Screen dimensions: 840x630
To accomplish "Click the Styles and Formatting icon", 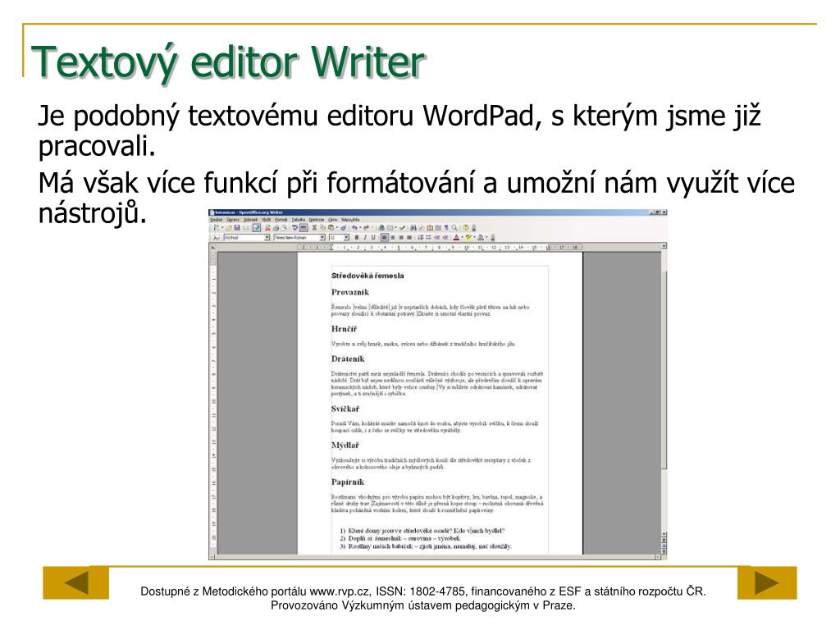I will coord(217,237).
